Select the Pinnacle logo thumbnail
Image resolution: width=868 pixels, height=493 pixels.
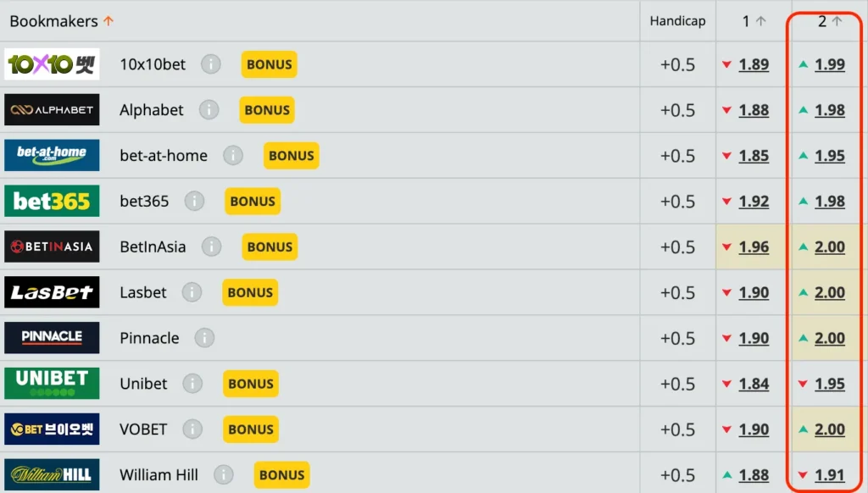point(52,338)
